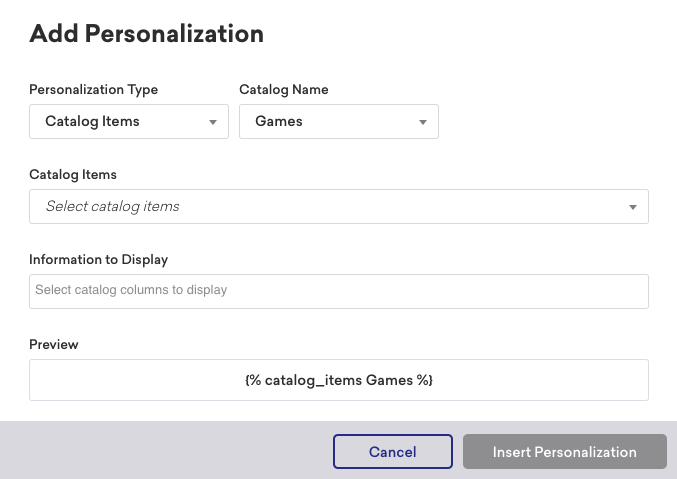
Task: Select the Games value text
Action: [x=279, y=121]
